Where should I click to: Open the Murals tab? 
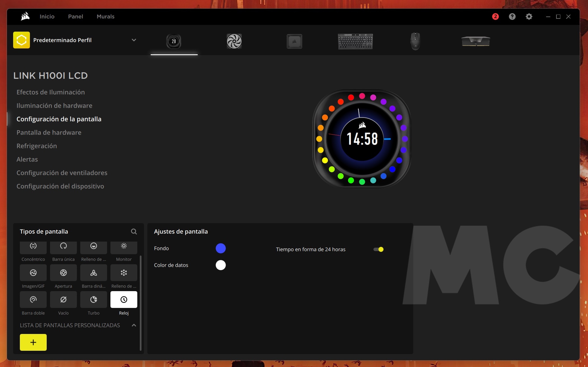click(x=105, y=17)
